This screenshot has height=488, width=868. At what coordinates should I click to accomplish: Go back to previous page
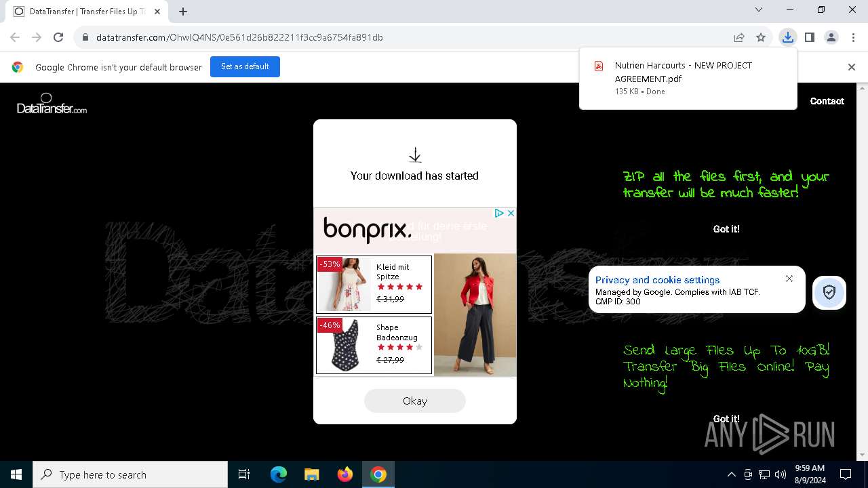[15, 37]
